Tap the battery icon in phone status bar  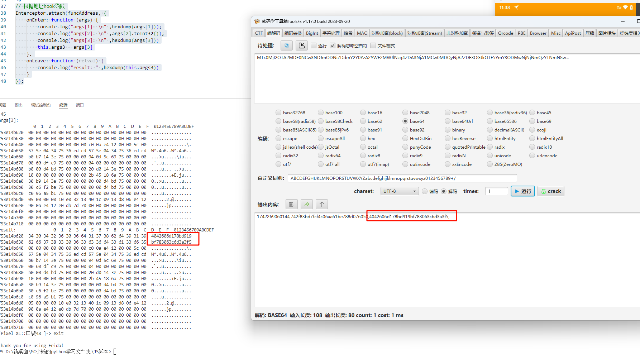tap(631, 8)
